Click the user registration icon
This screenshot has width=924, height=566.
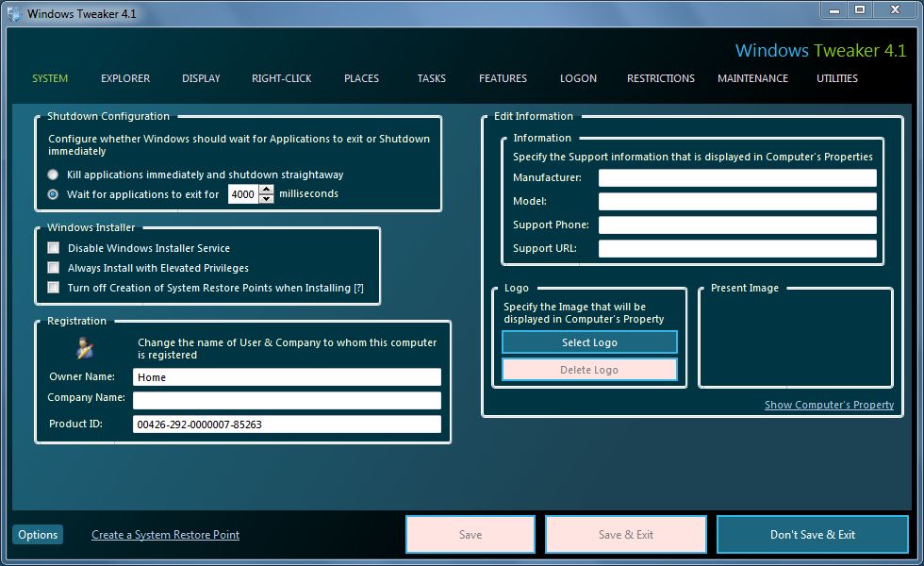click(x=85, y=348)
